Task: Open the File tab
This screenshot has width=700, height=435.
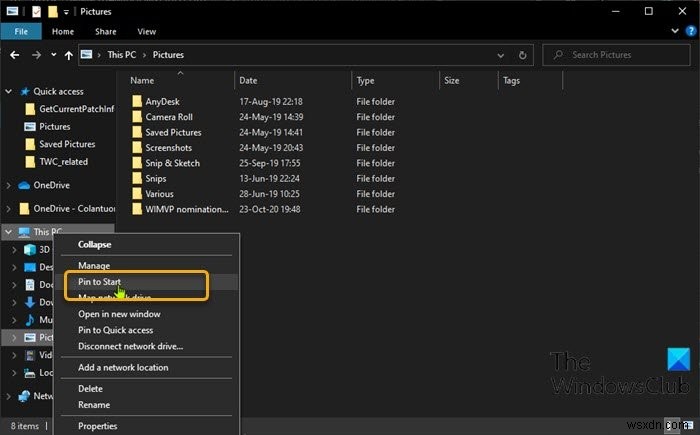Action: pos(21,31)
